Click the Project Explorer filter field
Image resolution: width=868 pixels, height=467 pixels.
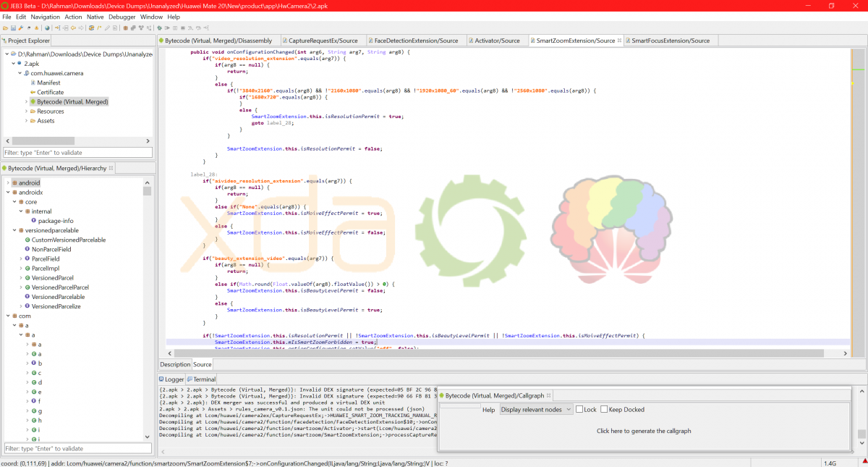(x=77, y=153)
